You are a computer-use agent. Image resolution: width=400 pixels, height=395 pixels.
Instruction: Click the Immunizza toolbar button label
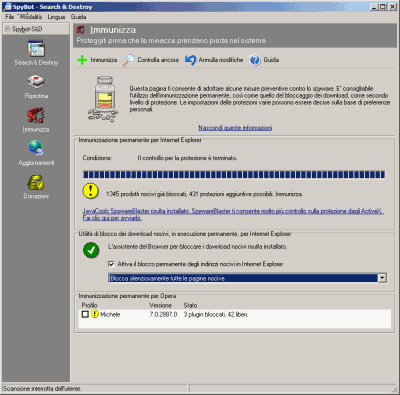coord(104,60)
